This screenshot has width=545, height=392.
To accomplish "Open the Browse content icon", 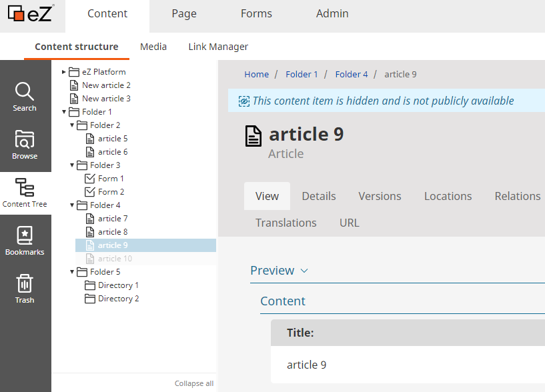I will click(x=25, y=145).
